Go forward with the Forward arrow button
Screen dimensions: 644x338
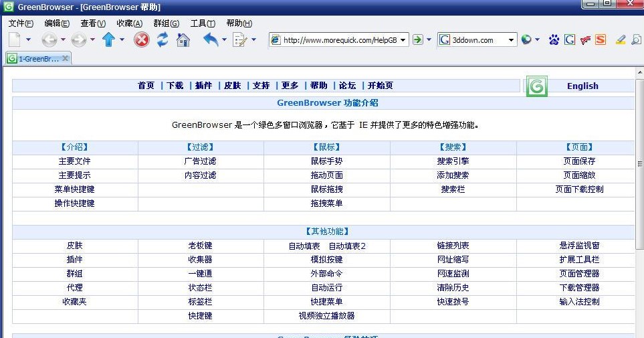tap(78, 40)
